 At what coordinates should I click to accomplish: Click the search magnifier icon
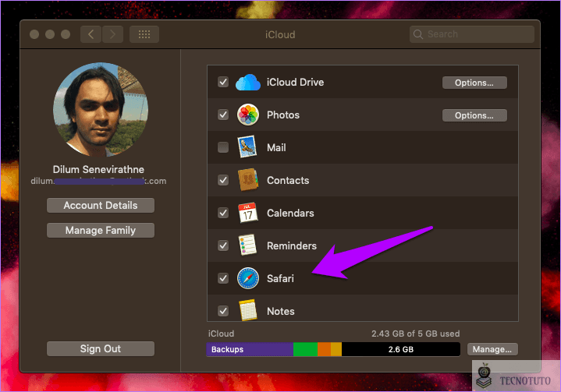[418, 34]
